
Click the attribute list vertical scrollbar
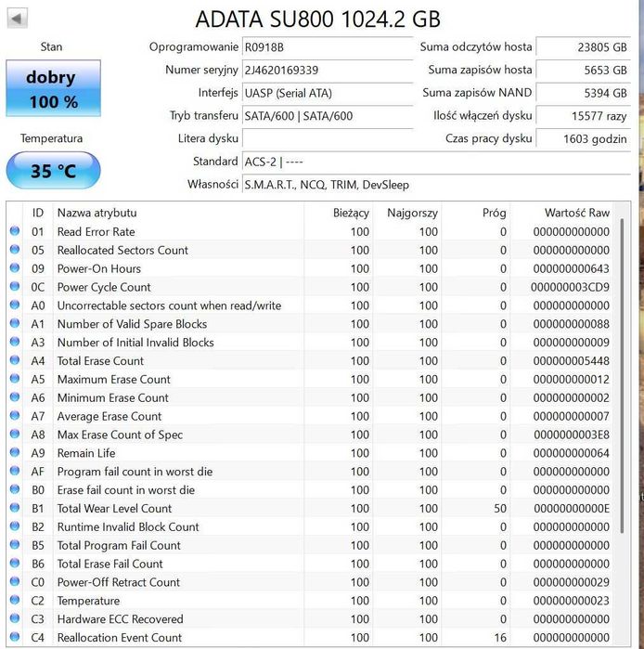[622, 376]
